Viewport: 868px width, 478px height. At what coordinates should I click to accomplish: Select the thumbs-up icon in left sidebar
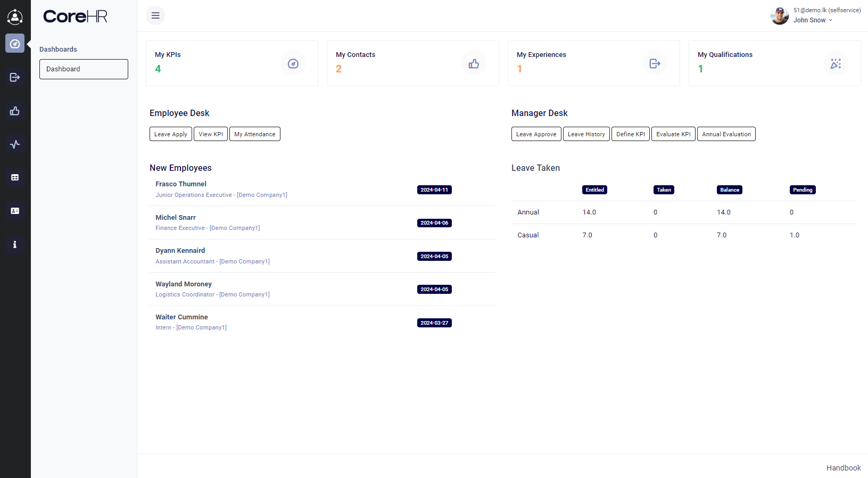point(15,111)
